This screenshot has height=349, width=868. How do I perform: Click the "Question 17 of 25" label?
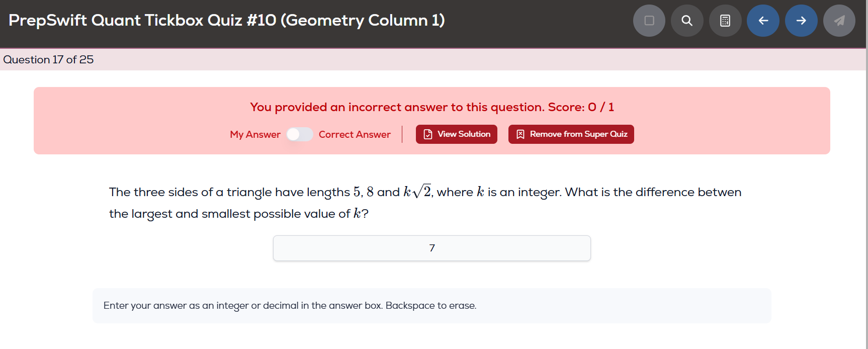click(x=48, y=59)
